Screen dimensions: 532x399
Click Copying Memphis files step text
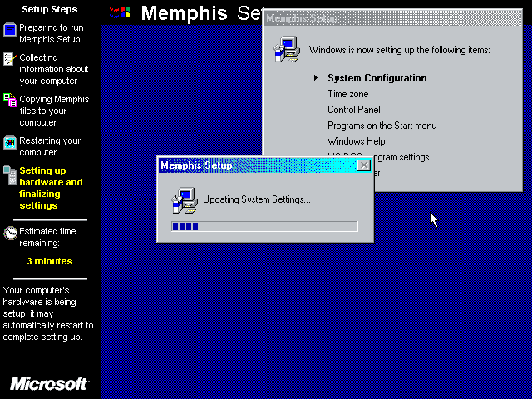click(x=54, y=111)
